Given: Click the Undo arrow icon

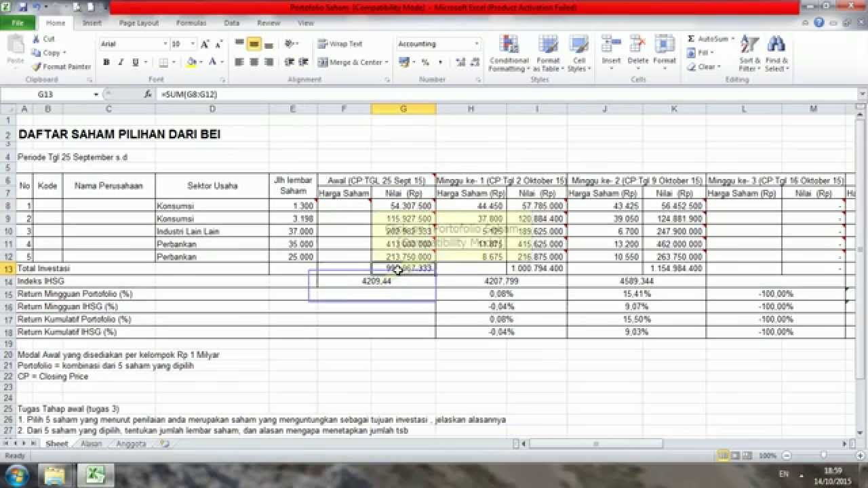Looking at the screenshot, I should (38, 7).
